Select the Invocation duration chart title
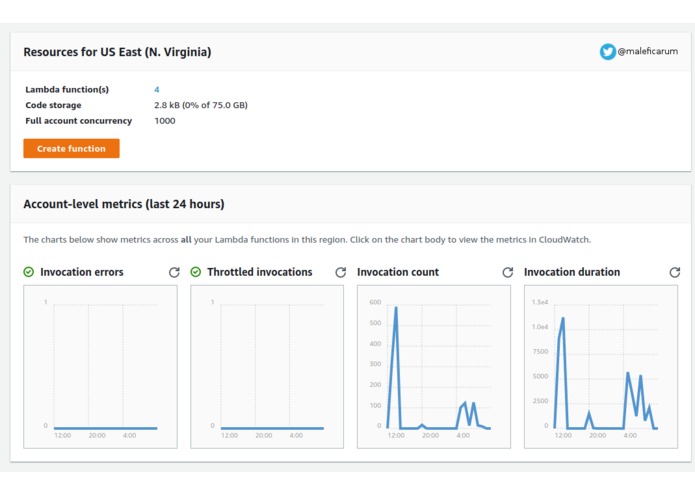 [572, 272]
